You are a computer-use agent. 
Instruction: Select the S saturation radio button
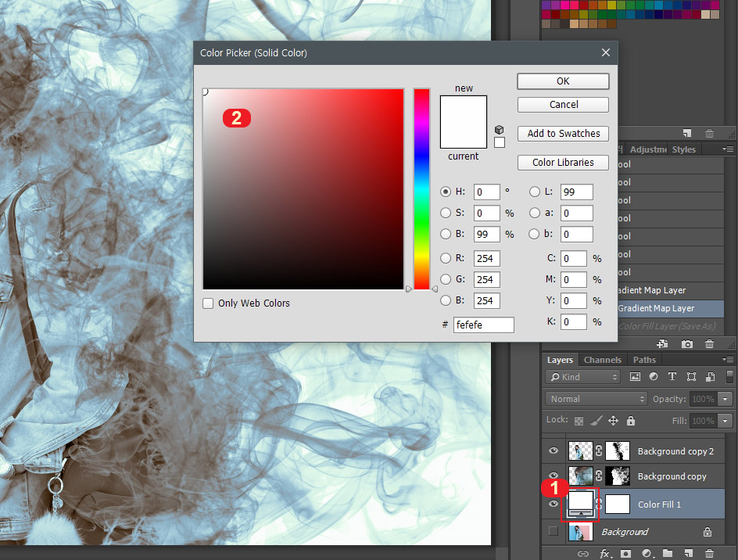click(x=446, y=213)
